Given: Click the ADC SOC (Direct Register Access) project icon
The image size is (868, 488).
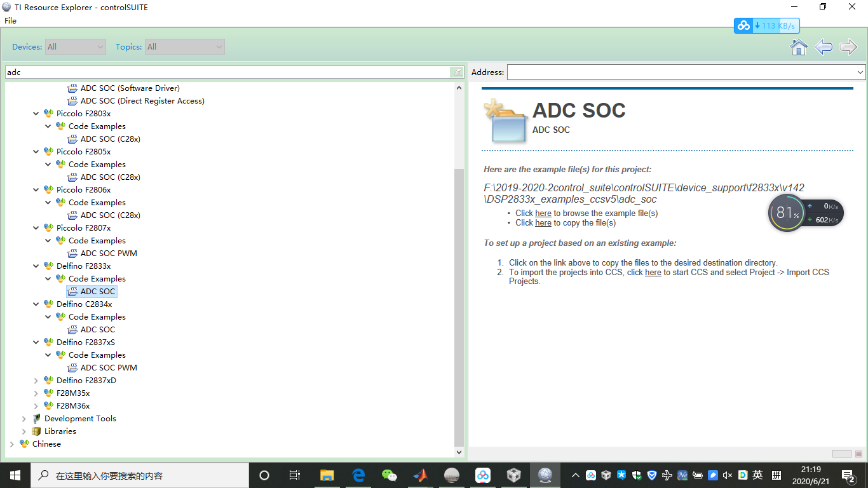Looking at the screenshot, I should pos(72,101).
